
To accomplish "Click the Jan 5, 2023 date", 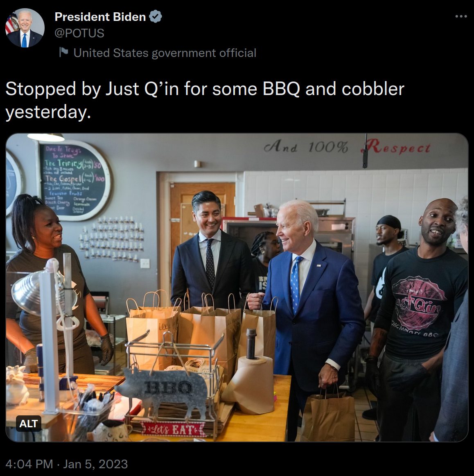I will point(95,464).
